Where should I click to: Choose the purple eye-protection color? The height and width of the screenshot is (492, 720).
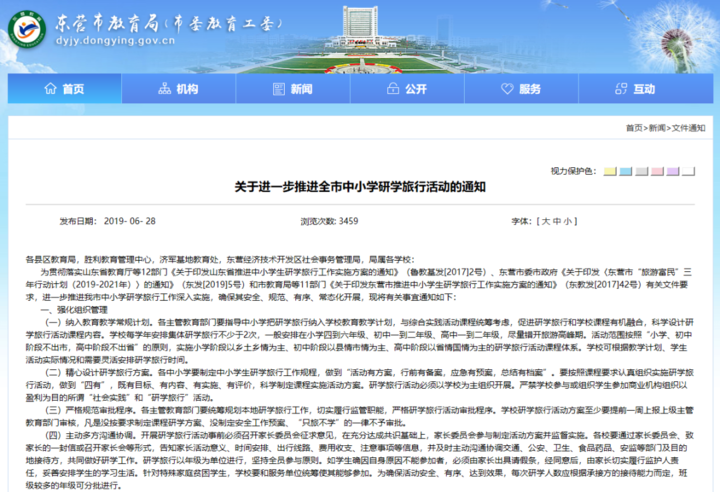tap(672, 171)
